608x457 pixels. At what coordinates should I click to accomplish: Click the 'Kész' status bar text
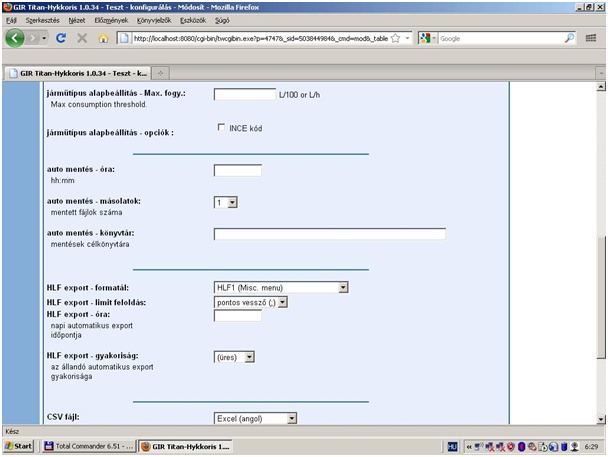[x=12, y=431]
